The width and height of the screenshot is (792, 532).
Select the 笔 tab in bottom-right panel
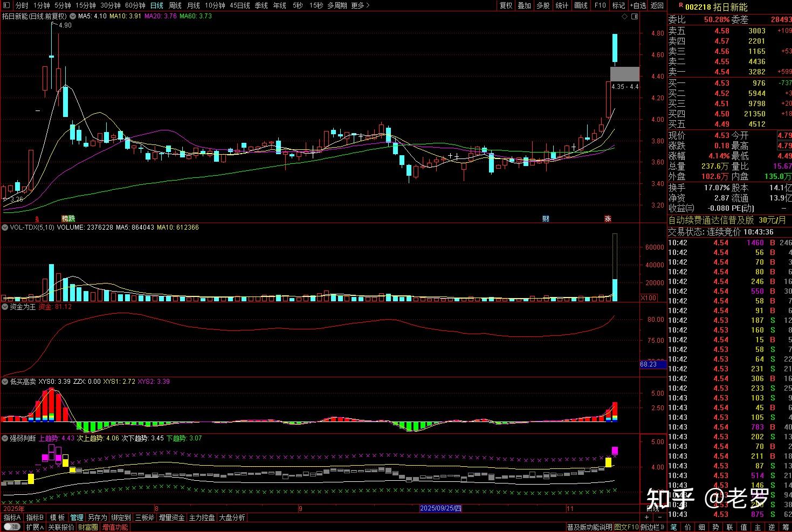point(673,527)
